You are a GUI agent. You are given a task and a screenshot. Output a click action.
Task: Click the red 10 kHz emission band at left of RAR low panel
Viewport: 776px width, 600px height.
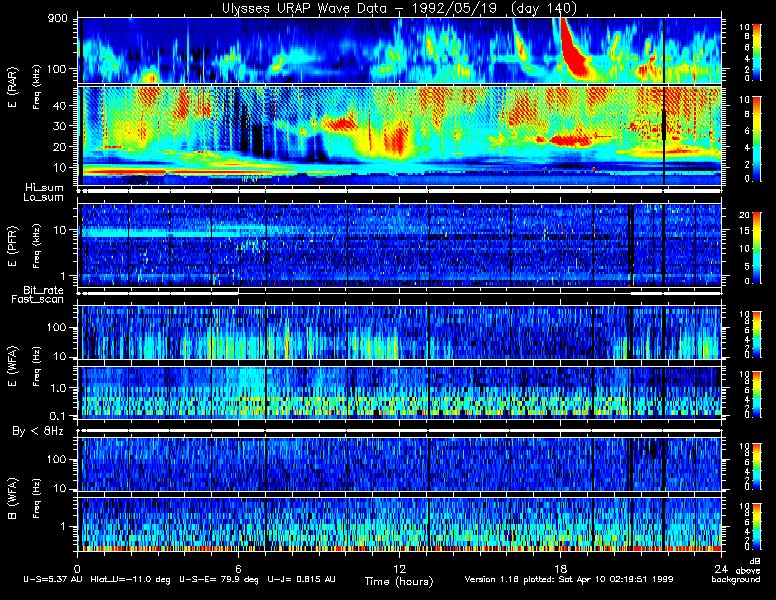coord(124,172)
